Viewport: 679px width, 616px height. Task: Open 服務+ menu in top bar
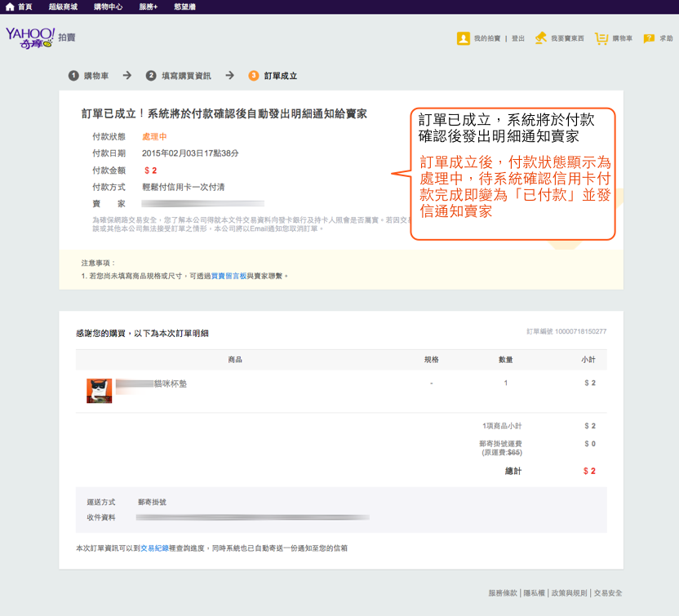149,7
